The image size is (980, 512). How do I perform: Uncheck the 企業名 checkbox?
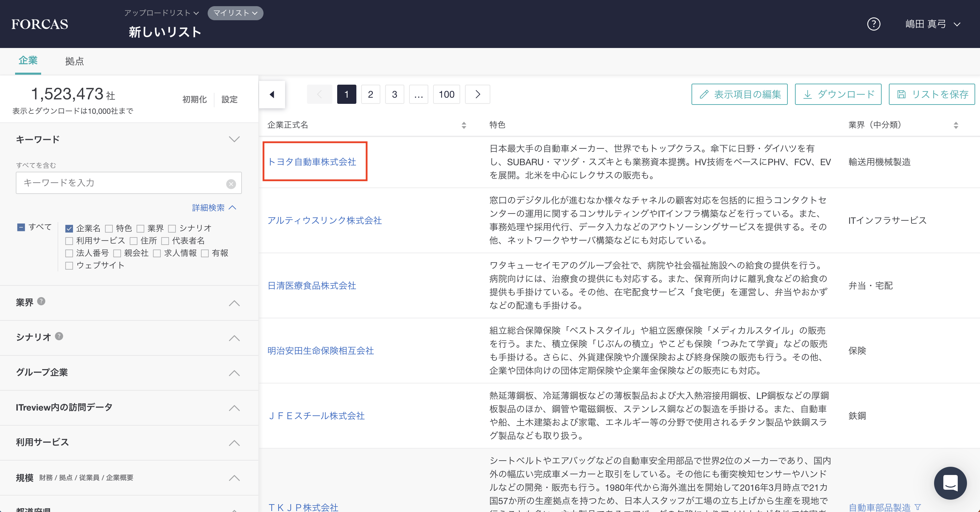pyautogui.click(x=69, y=229)
